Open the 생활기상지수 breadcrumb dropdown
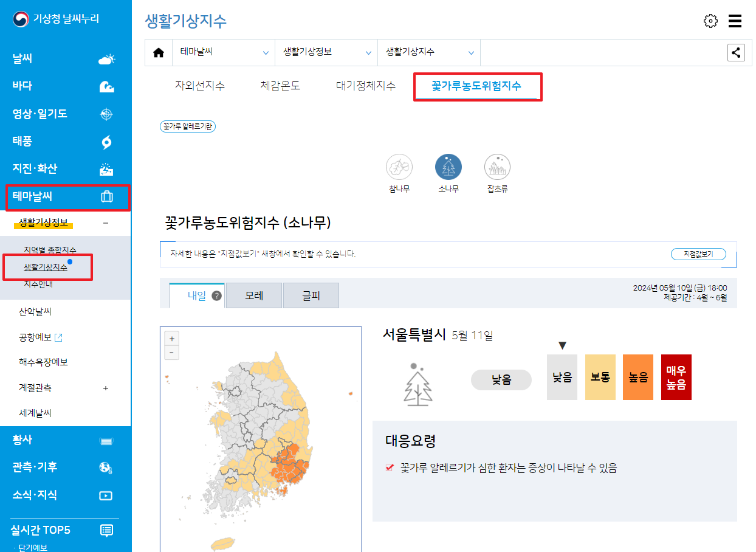The width and height of the screenshot is (756, 552). point(429,52)
